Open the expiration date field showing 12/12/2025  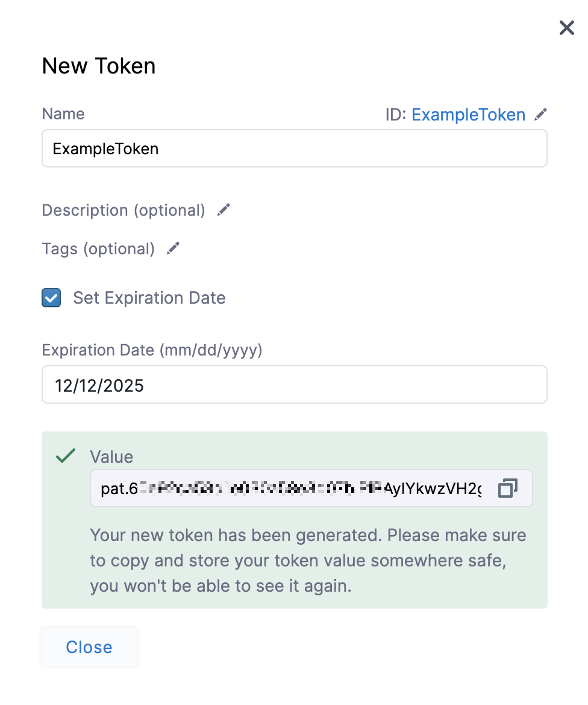coord(295,384)
